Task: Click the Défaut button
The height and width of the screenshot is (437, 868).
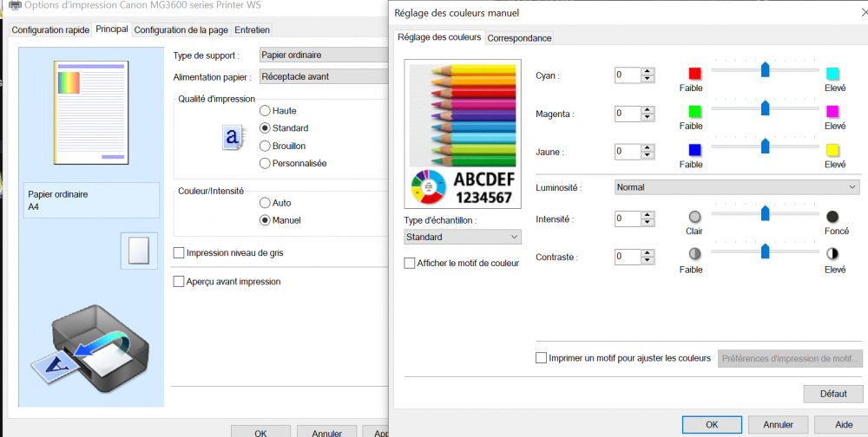Action: tap(833, 394)
